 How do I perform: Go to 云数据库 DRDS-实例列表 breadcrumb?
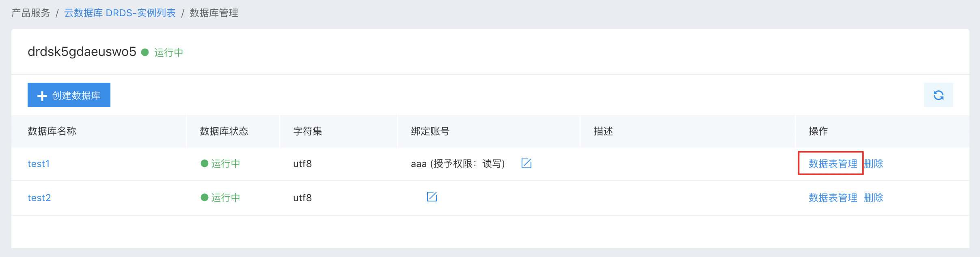pos(120,13)
